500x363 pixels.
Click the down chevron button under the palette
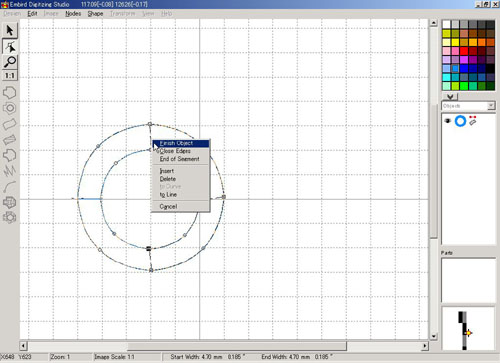(450, 96)
